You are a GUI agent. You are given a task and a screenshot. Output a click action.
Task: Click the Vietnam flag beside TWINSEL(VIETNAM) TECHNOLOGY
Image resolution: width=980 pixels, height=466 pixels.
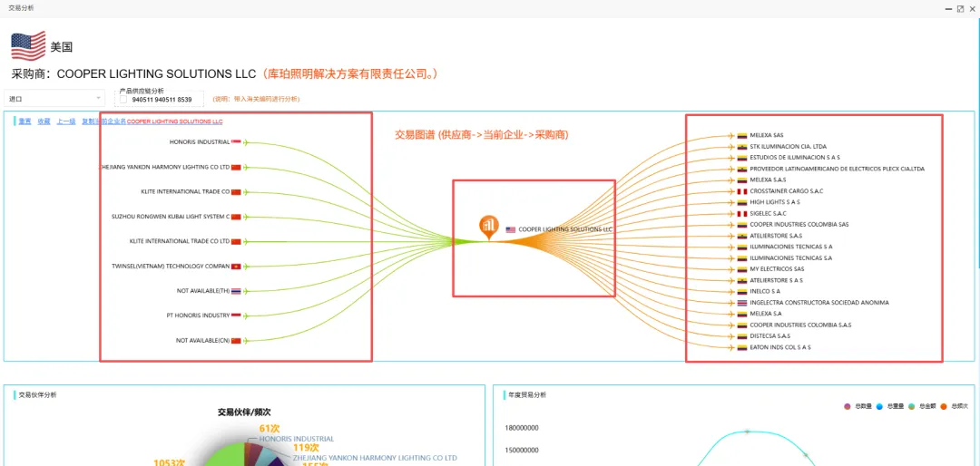[236, 267]
